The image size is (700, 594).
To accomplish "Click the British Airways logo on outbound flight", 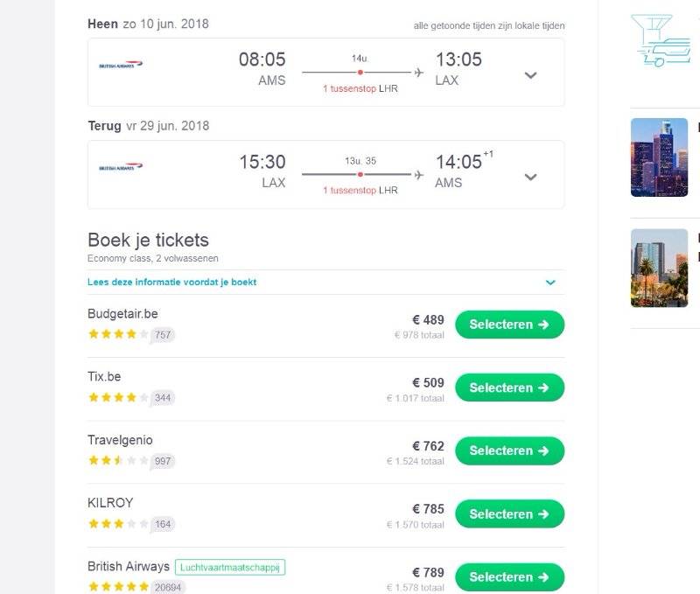I will click(121, 65).
